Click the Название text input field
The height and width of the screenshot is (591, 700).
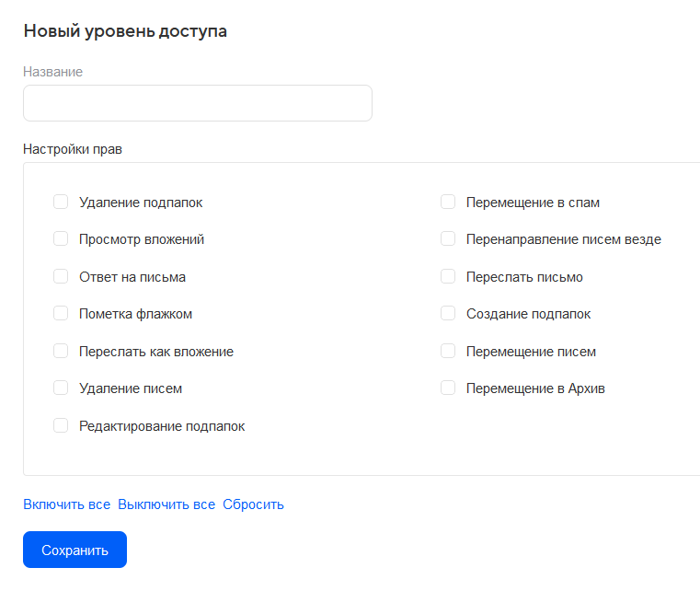pos(197,103)
